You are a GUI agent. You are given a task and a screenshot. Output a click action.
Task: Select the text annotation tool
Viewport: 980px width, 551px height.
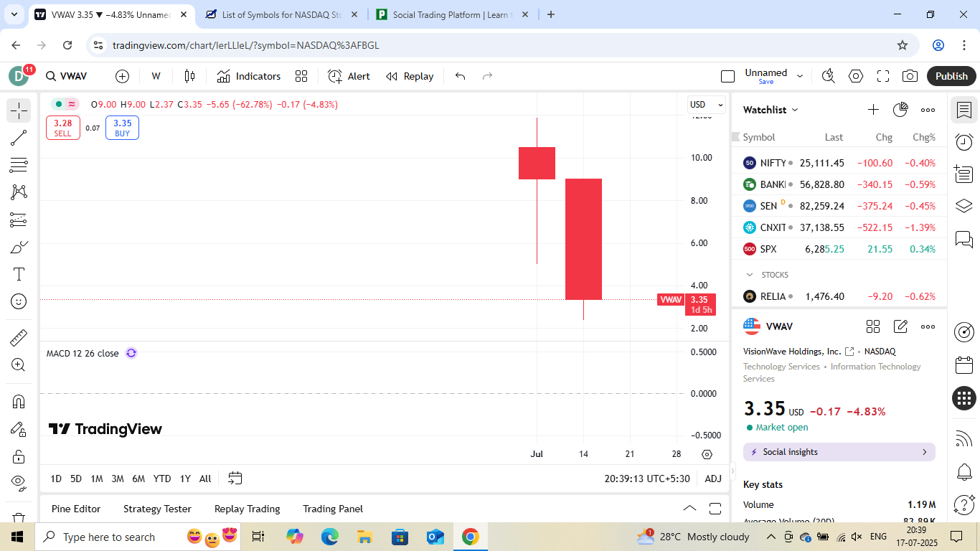click(x=19, y=274)
